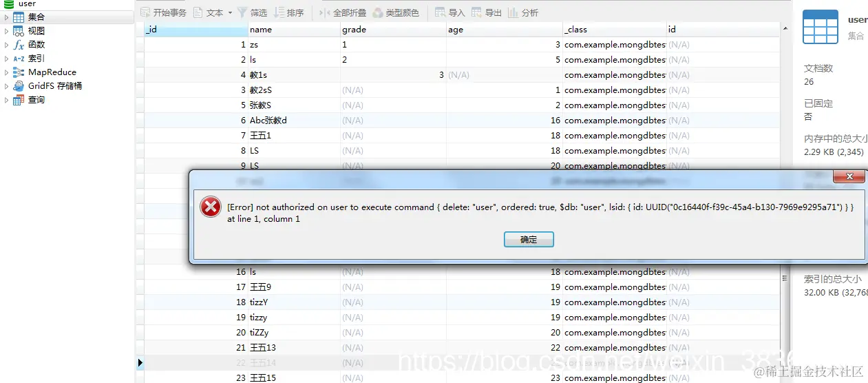
Task: Click the name cell '教2sS'
Action: (x=294, y=90)
